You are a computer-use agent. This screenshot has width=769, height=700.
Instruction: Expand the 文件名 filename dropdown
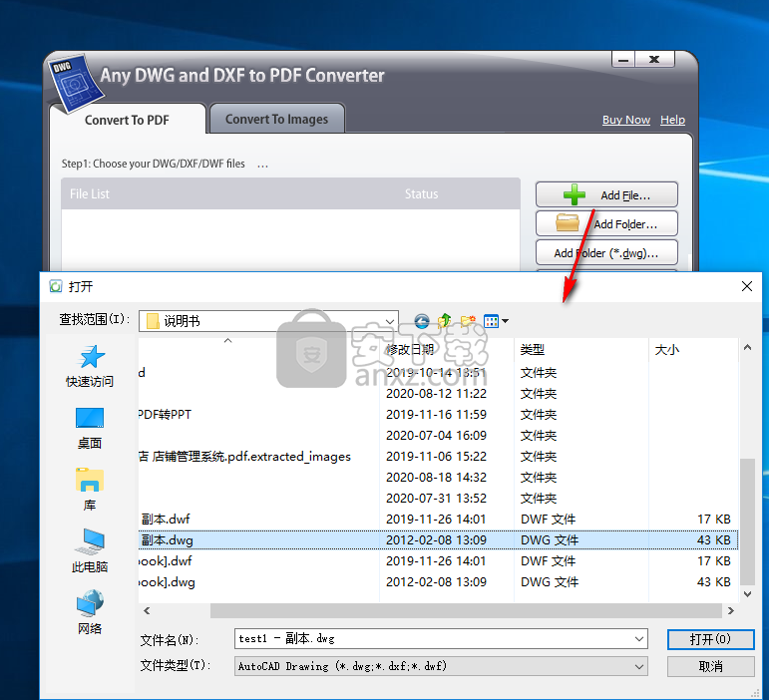point(639,639)
